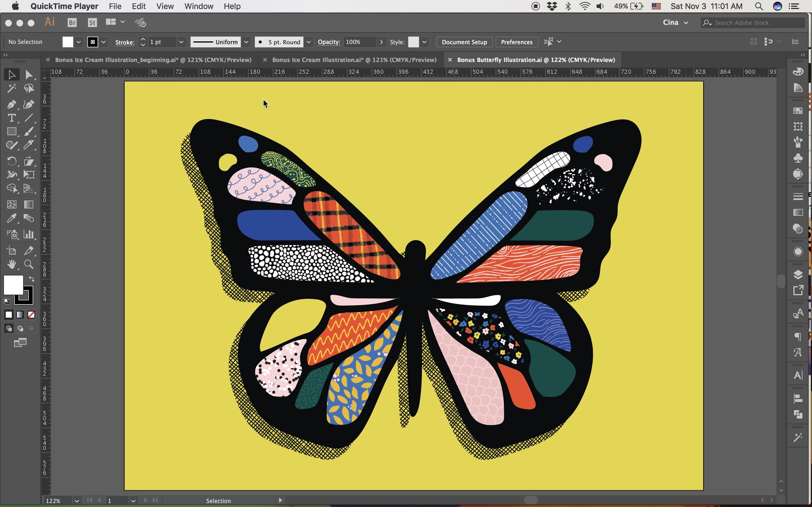Click the Preferences button
Screen dimensions: 812x507
(x=516, y=41)
